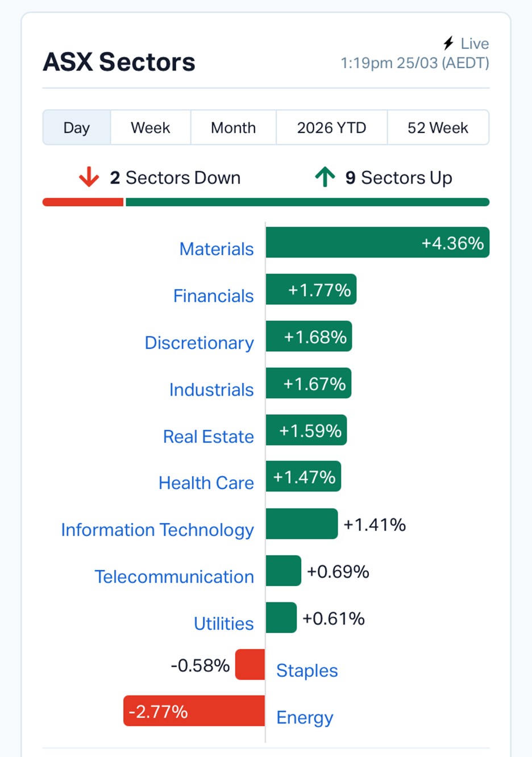Image resolution: width=532 pixels, height=757 pixels.
Task: Switch to the Month tab
Action: point(233,128)
